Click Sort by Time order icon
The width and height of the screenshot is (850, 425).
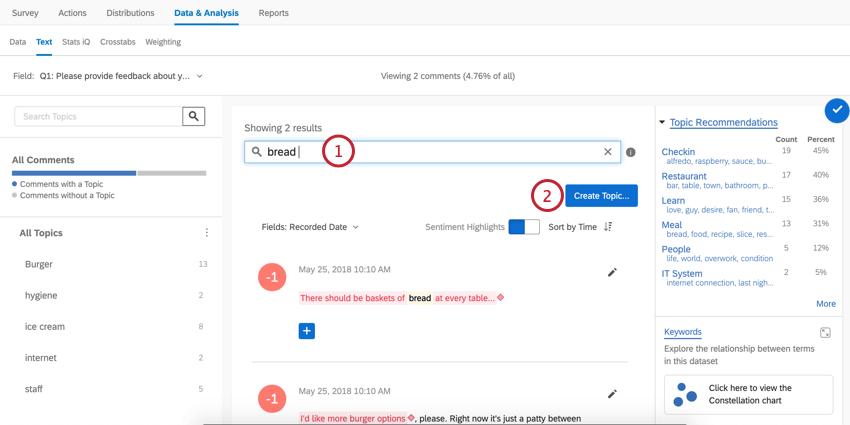(x=608, y=227)
